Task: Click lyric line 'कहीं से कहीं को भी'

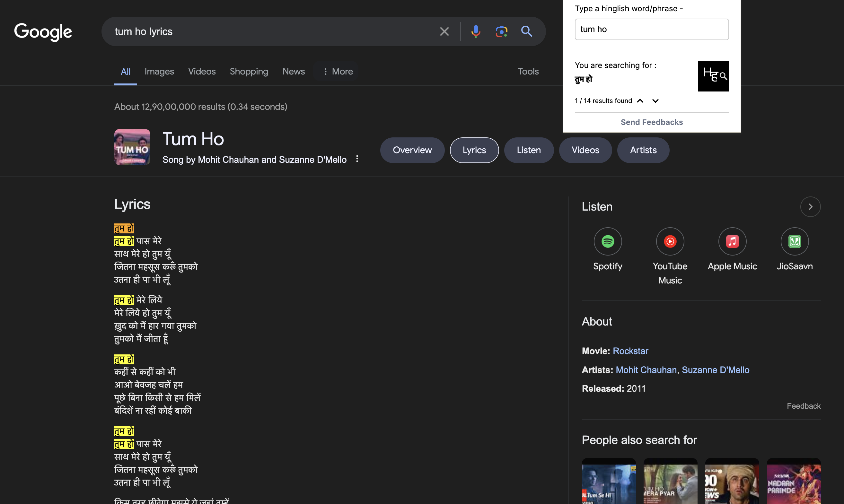Action: [x=145, y=372]
